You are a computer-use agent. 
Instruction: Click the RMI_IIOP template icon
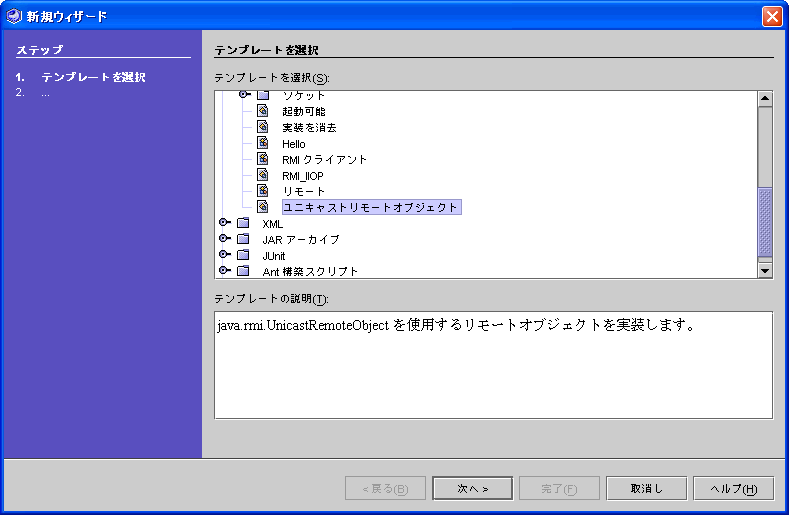(263, 175)
